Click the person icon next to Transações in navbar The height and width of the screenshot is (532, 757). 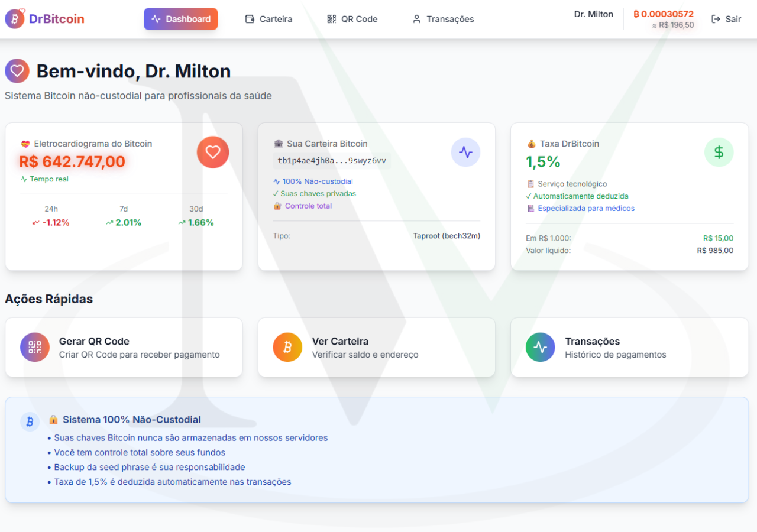pos(416,19)
